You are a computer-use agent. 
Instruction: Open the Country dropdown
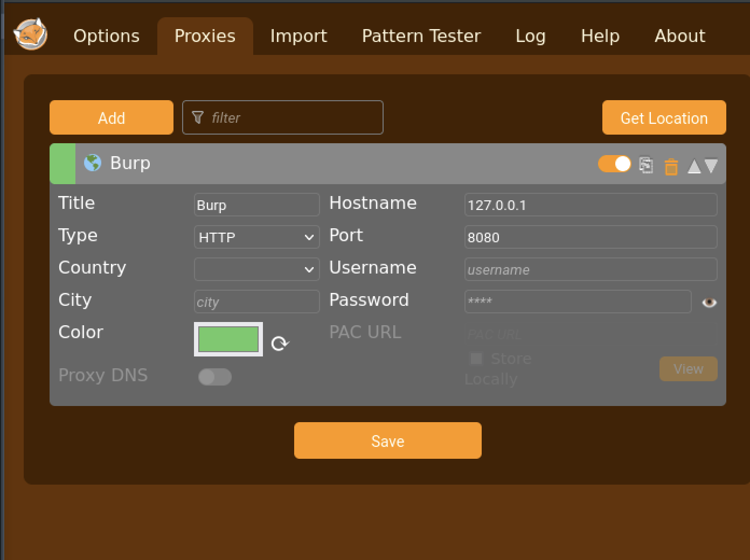256,269
